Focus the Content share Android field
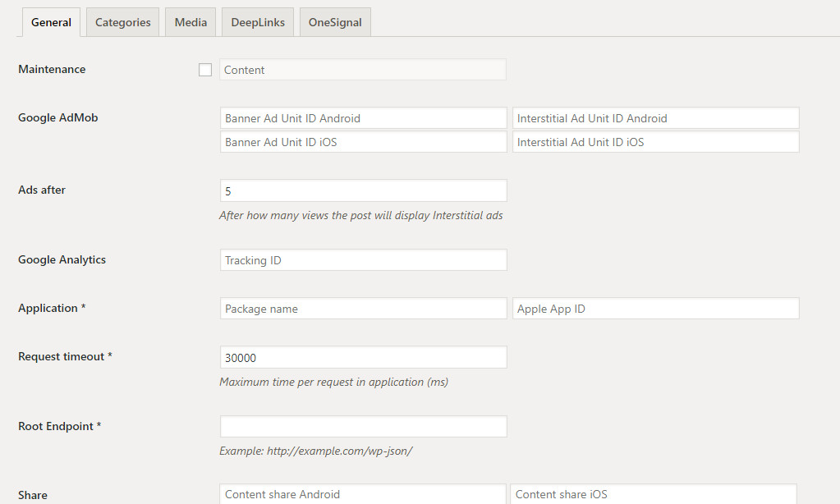This screenshot has width=840, height=504. point(363,494)
